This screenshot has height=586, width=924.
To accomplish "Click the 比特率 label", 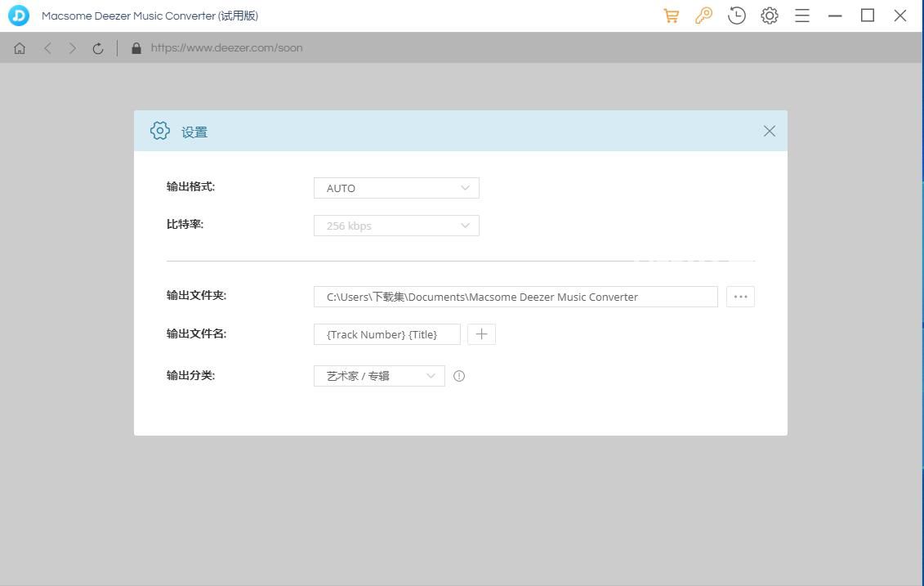I will tap(185, 225).
